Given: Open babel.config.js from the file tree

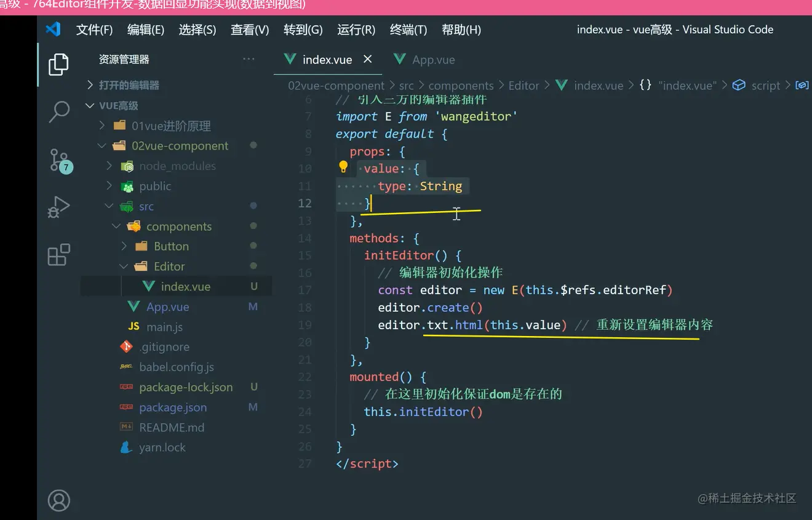Looking at the screenshot, I should point(177,367).
